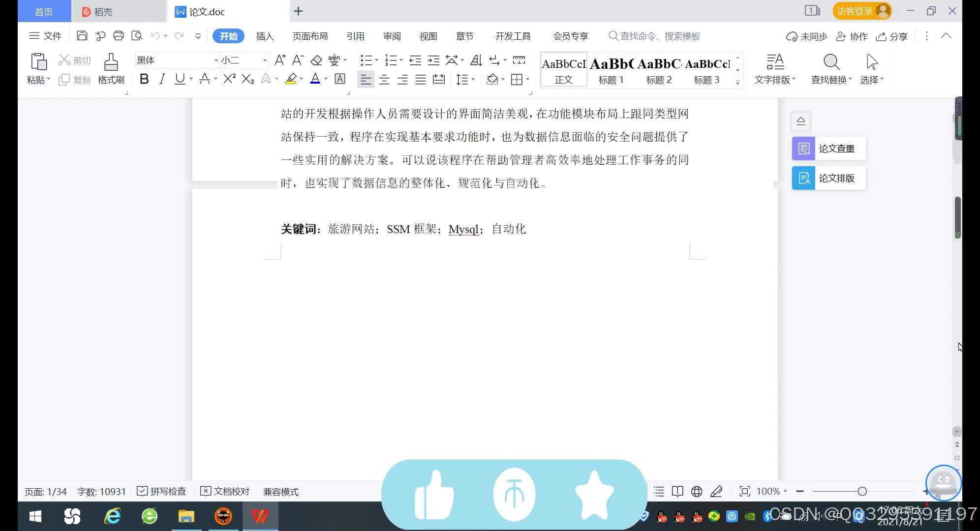Open the font name dropdown 黑体
This screenshot has height=531, width=980.
[216, 60]
